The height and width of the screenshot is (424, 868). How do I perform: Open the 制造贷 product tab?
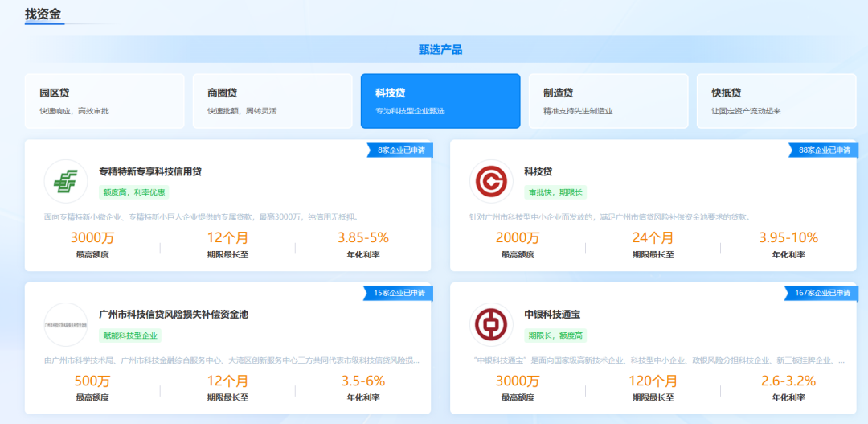coord(608,101)
